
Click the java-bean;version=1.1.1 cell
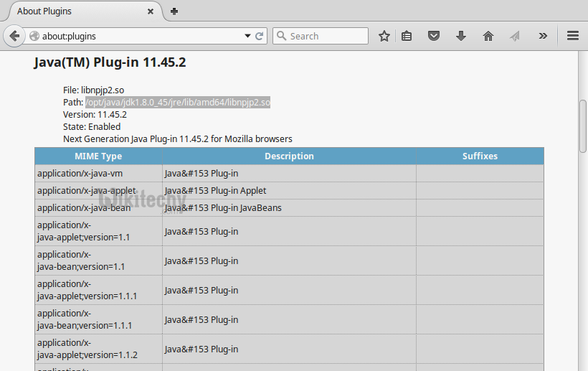point(98,319)
